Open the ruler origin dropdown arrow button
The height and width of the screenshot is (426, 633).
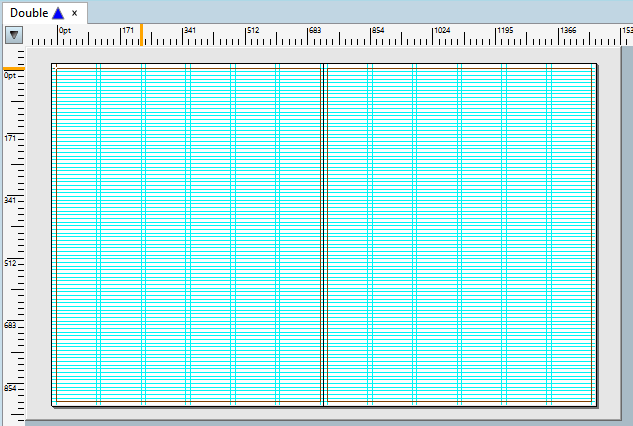click(x=14, y=35)
